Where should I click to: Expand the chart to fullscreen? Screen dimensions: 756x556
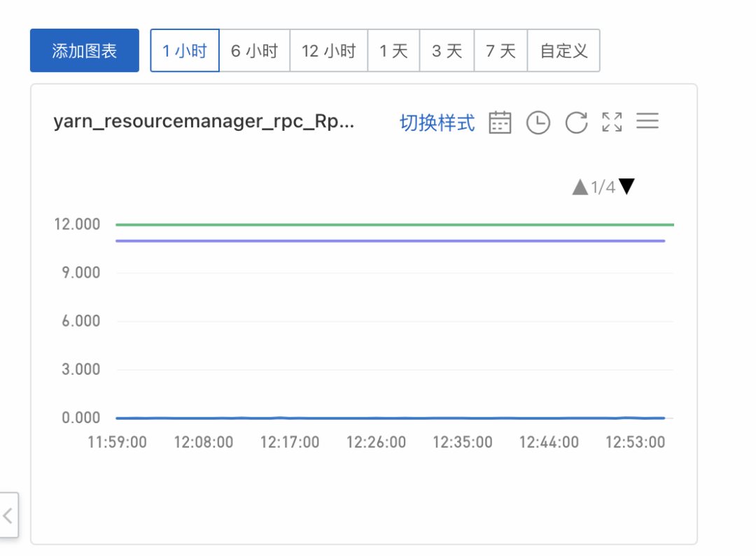(x=612, y=122)
